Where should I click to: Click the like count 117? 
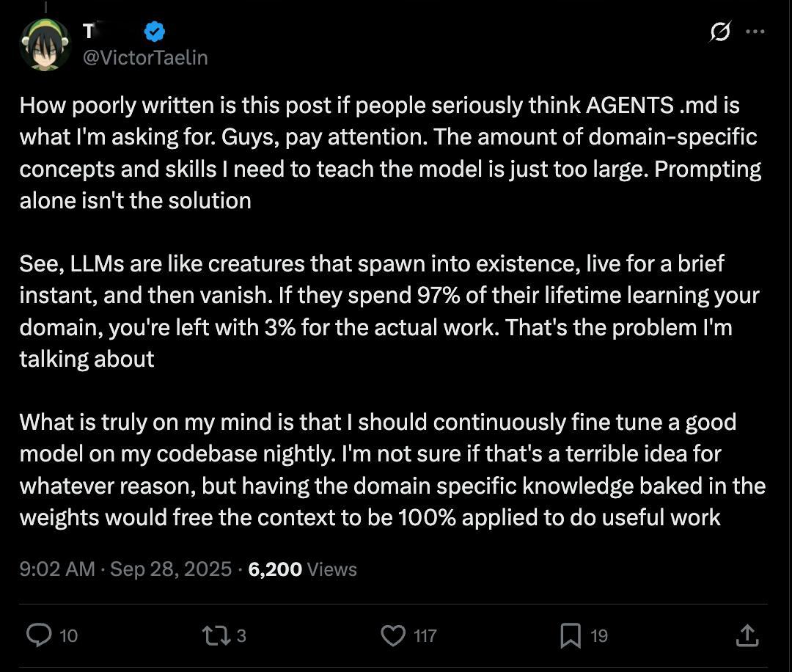[425, 635]
